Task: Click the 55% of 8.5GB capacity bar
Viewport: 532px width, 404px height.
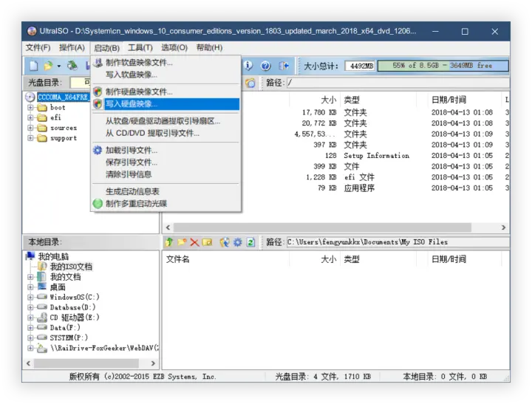Action: tap(443, 66)
